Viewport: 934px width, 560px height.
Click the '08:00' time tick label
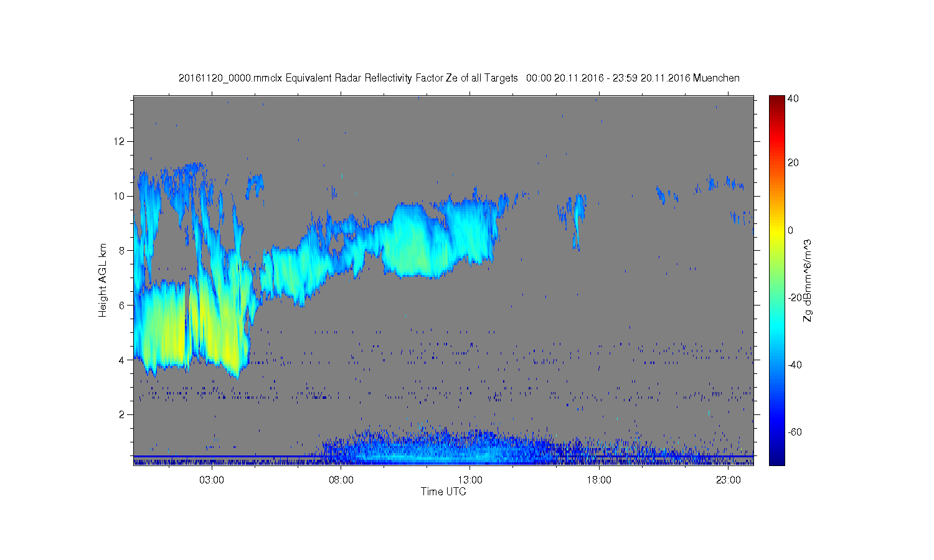[341, 480]
